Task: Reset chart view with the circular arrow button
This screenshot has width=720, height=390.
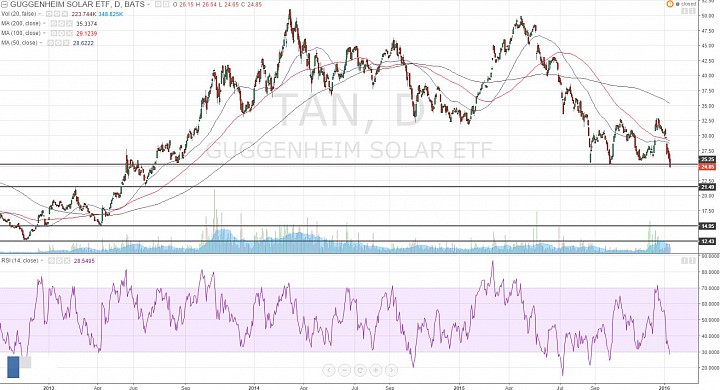Action: tap(360, 370)
